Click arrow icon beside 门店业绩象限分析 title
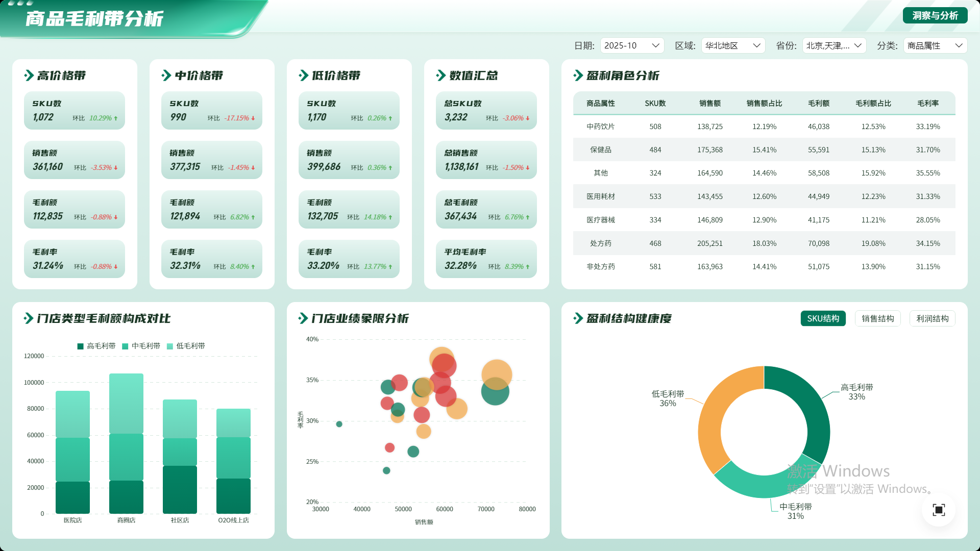This screenshot has width=980, height=551. pos(303,318)
